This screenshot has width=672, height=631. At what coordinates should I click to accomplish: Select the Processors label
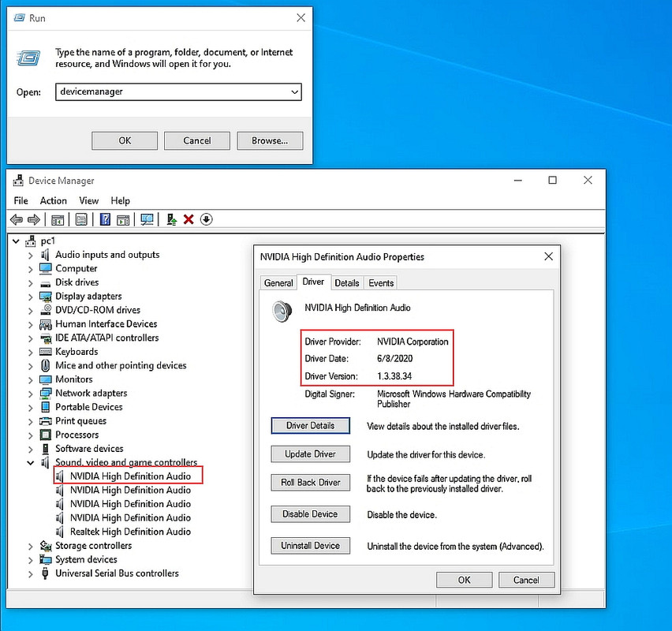[x=77, y=435]
